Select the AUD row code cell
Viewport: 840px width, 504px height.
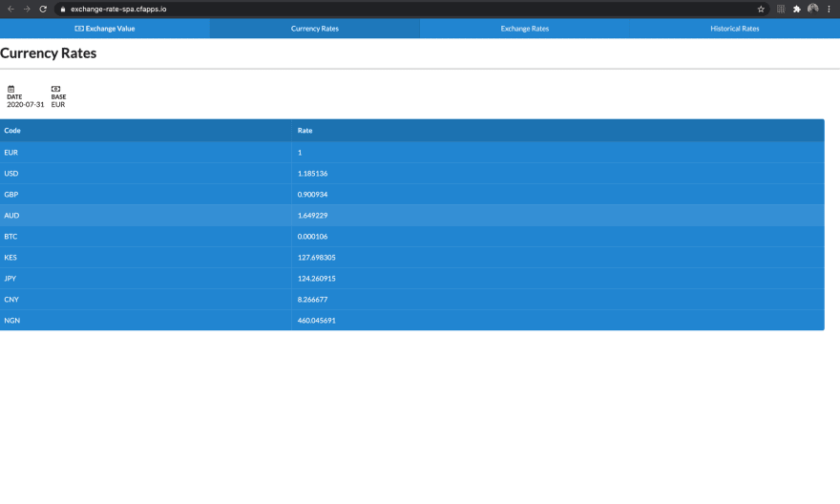point(146,216)
